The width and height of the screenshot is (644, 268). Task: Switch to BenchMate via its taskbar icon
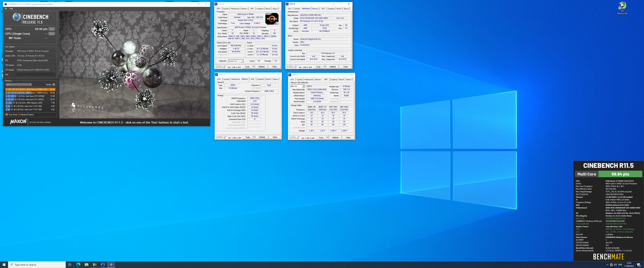[x=95, y=264]
